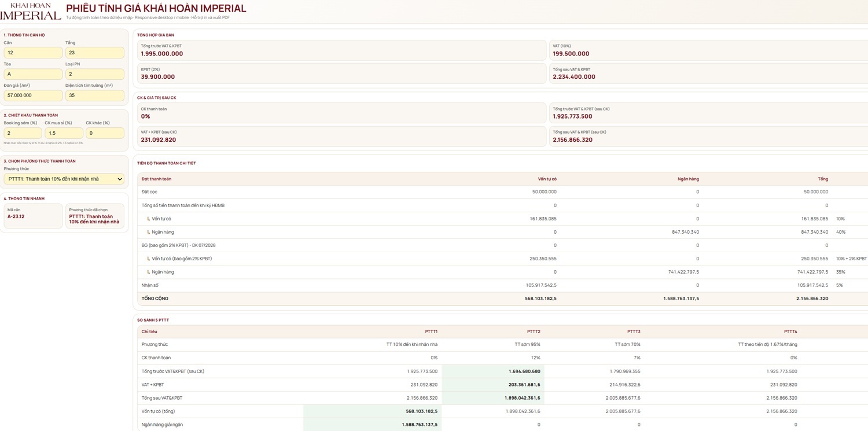This screenshot has width=868, height=431.
Task: Click the Ngân hàng column header
Action: click(688, 179)
